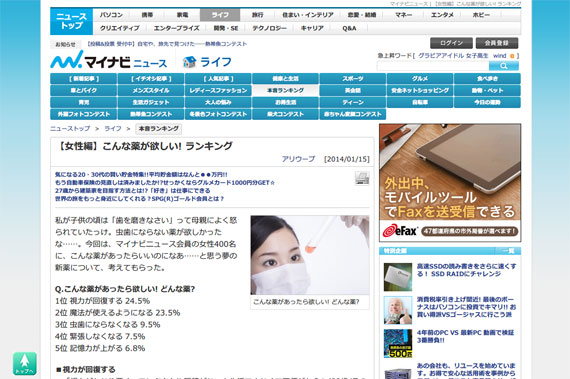Open the 恋愛・結婚 tab
The image size is (570, 379).
click(362, 15)
